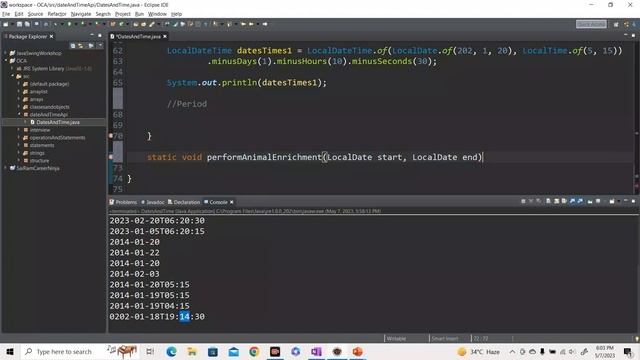Open PowerPoint from taskbar
640x360 pixels.
(358, 351)
